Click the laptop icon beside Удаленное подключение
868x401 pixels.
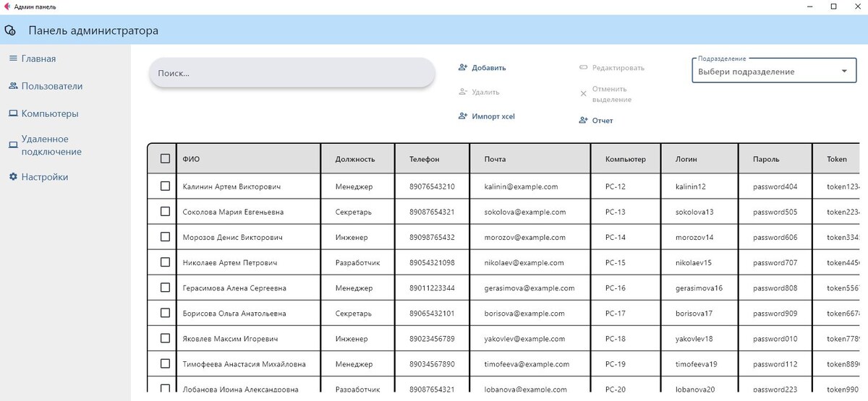click(x=13, y=145)
